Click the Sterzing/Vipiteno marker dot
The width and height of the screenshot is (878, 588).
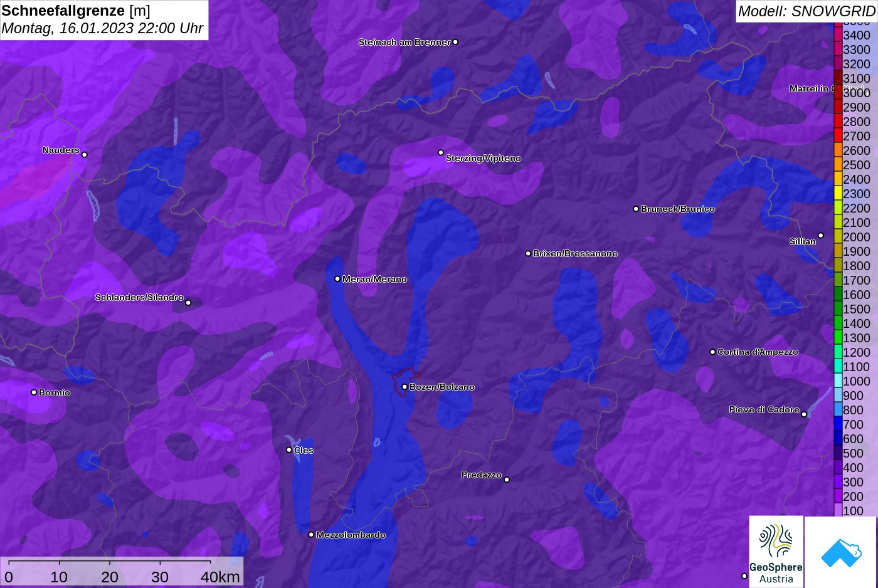(441, 152)
